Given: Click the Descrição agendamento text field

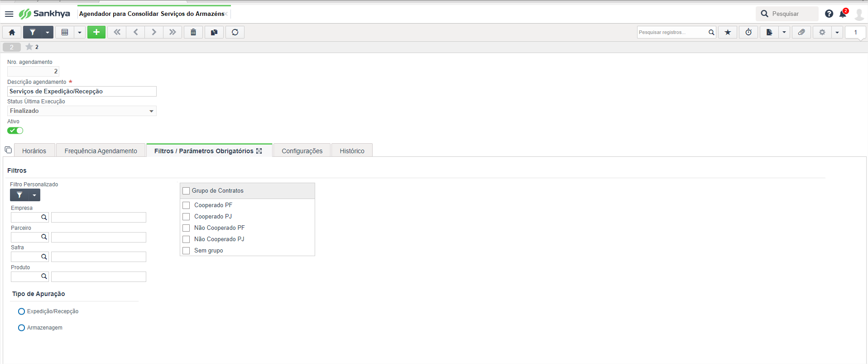Looking at the screenshot, I should (82, 91).
